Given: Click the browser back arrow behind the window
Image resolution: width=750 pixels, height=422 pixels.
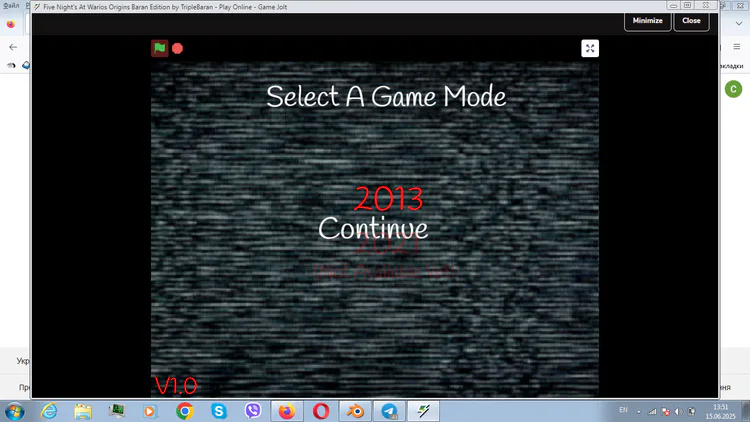Looking at the screenshot, I should tap(13, 47).
